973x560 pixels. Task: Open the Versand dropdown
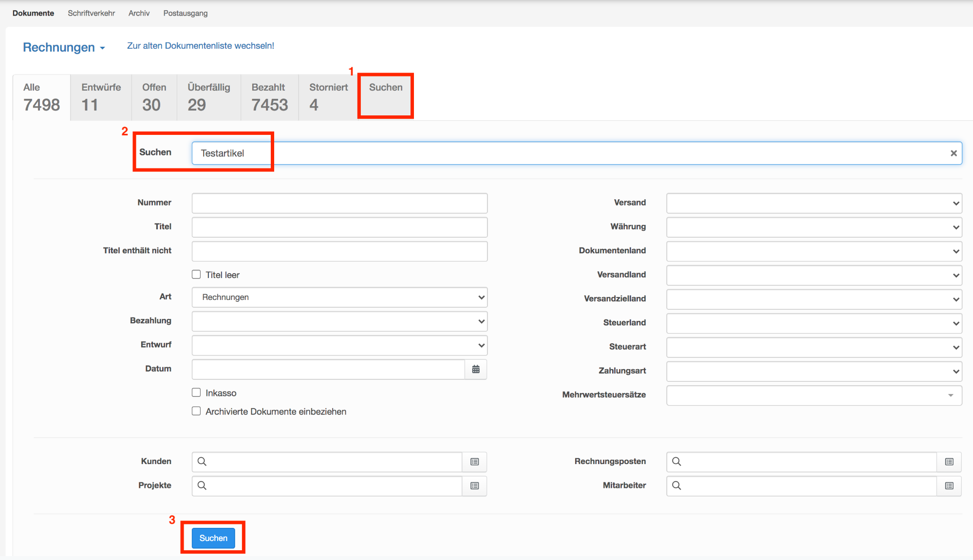(x=814, y=204)
